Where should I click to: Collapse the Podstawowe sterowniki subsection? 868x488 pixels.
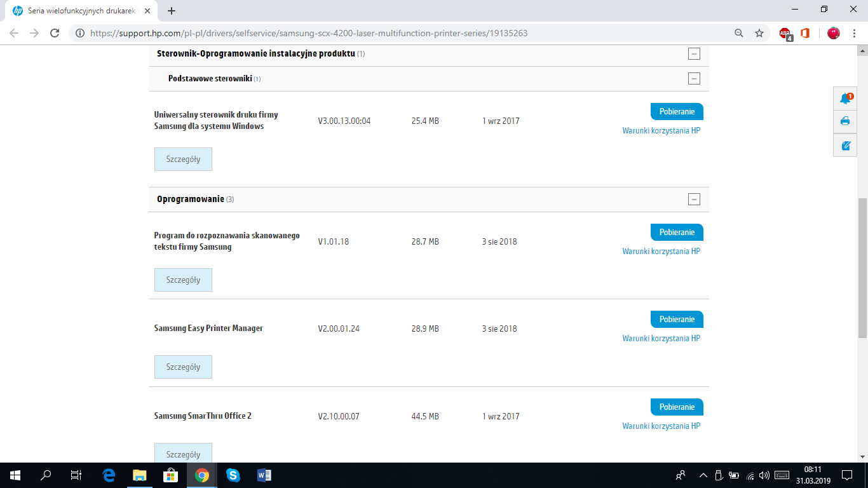[x=694, y=79]
